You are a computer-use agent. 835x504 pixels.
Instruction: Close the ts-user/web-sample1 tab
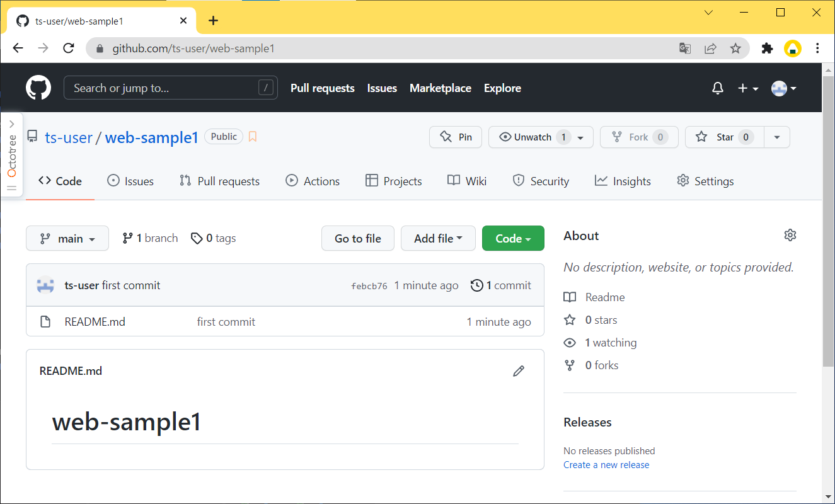183,21
